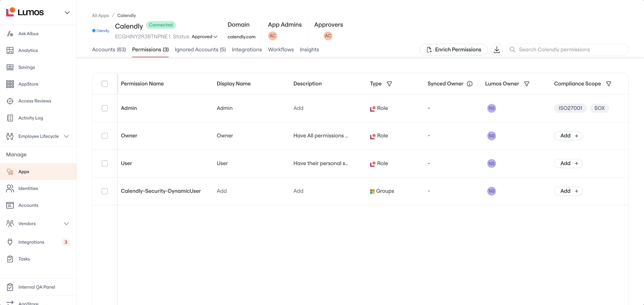Screen dimensions: 644x305
Task: Click the Apps sidebar icon
Action: [x=10, y=172]
